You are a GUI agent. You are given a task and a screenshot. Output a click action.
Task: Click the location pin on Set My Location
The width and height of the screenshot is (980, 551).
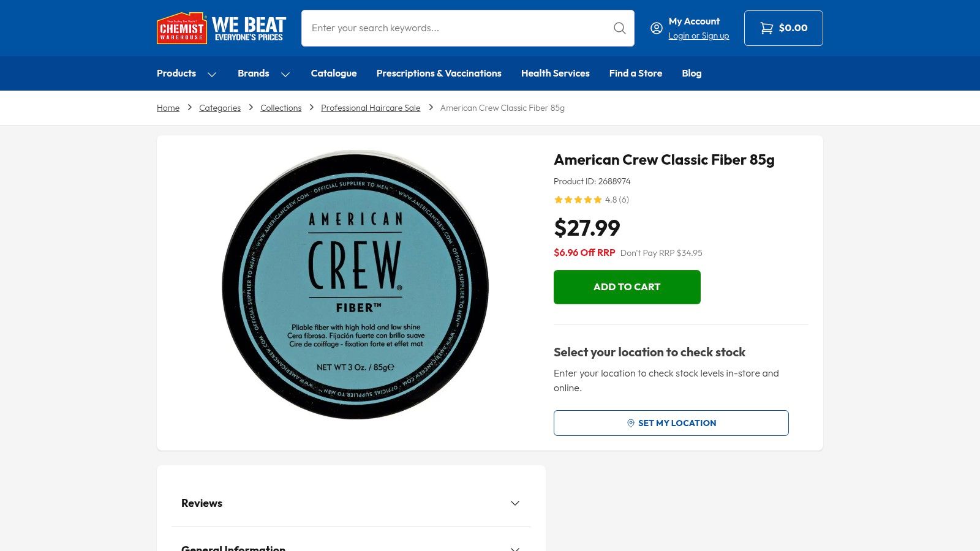(x=630, y=422)
